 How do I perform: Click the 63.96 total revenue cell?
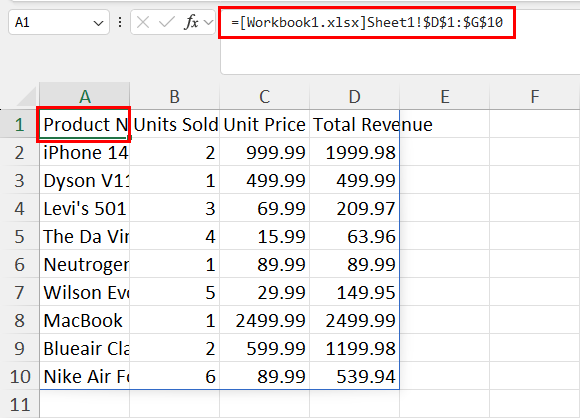[354, 236]
